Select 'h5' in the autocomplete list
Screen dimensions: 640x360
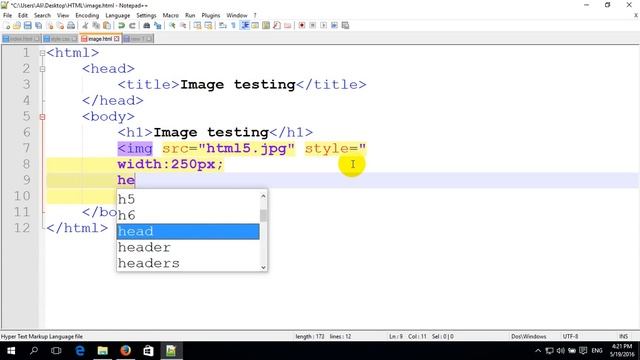pyautogui.click(x=188, y=199)
